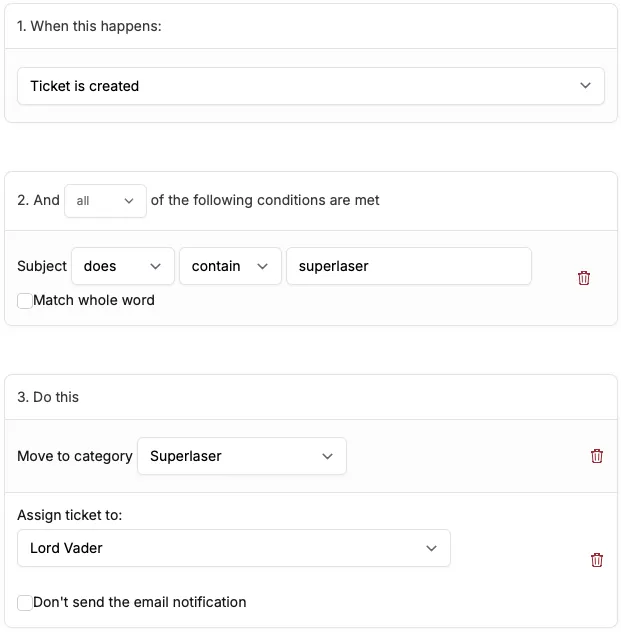Enable the Match whole word checkbox
This screenshot has height=632, width=621.
point(25,300)
